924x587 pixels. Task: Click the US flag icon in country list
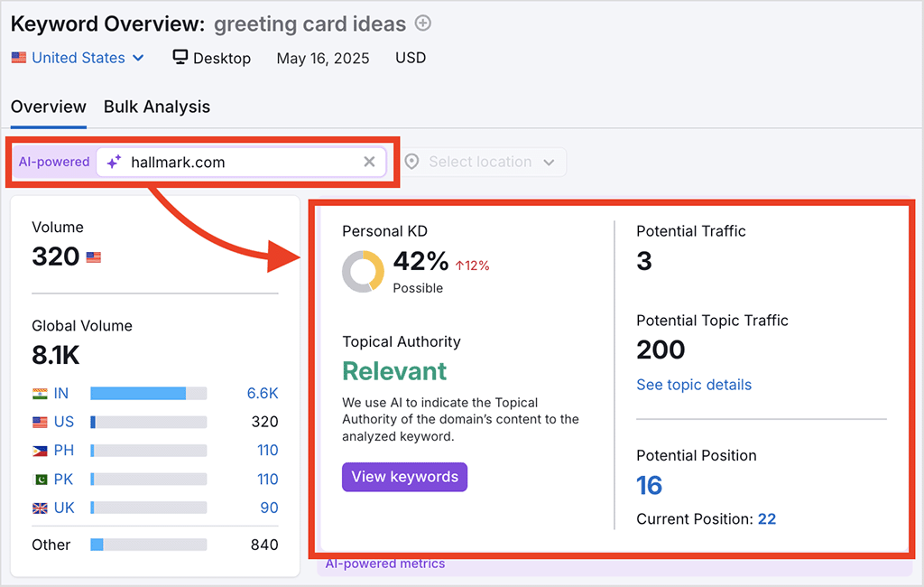(40, 423)
